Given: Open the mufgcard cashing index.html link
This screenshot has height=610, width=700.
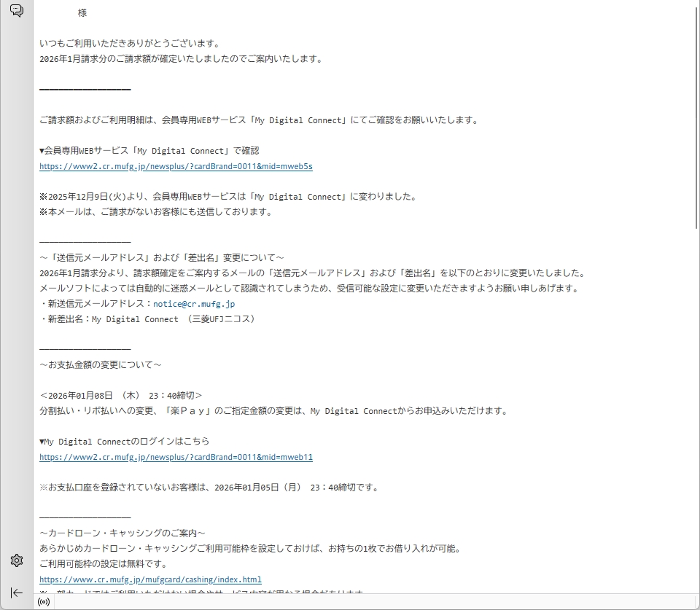Looking at the screenshot, I should point(150,579).
